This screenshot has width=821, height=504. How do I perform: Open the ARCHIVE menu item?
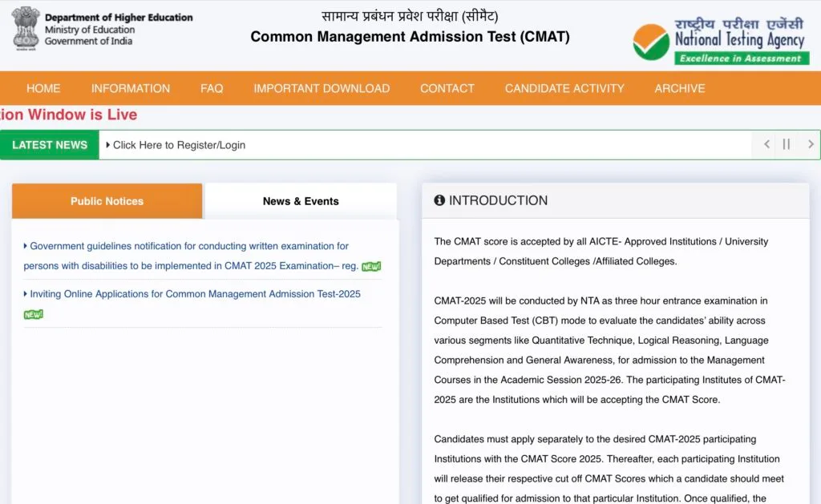[x=680, y=88]
